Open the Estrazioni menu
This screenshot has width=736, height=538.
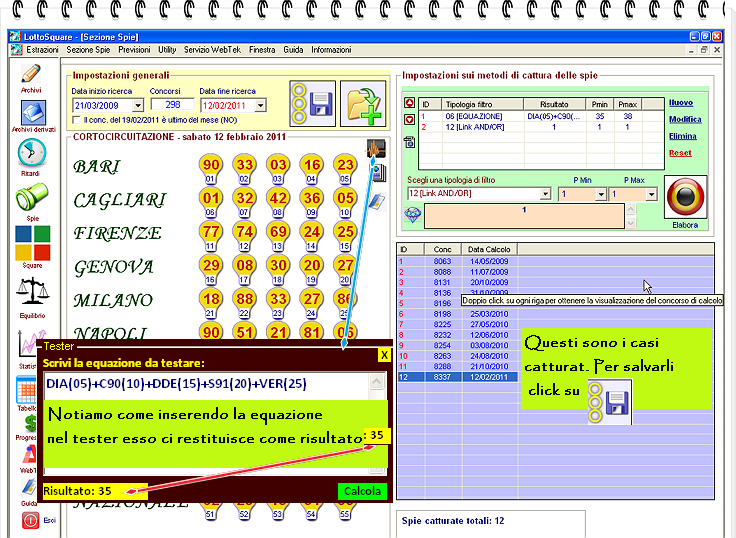[42, 50]
